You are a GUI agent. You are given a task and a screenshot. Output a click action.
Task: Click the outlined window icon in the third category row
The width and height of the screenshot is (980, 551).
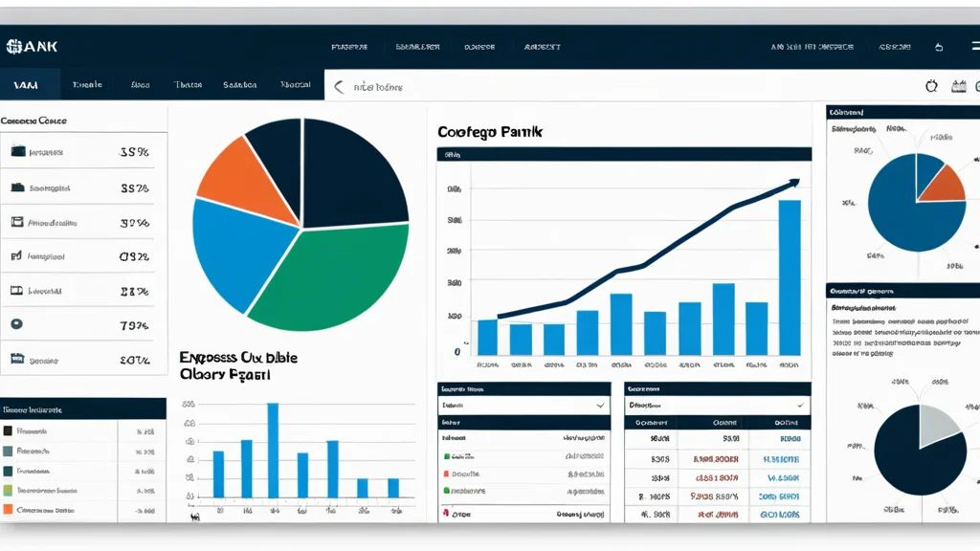pos(17,222)
